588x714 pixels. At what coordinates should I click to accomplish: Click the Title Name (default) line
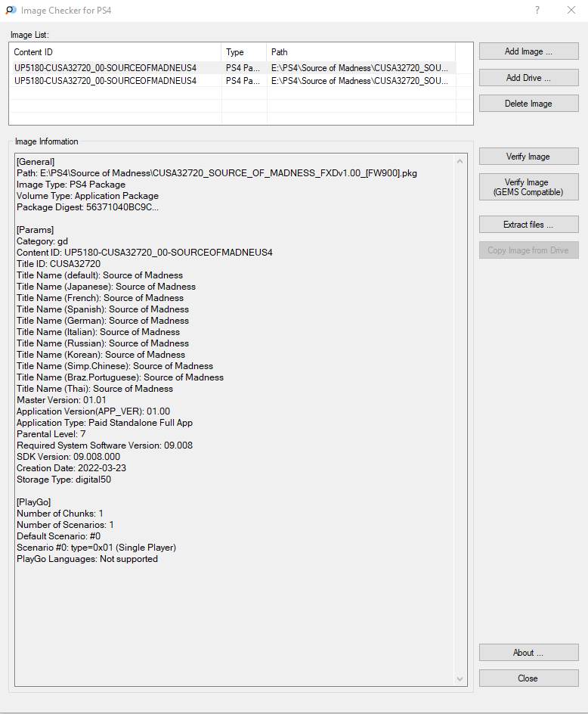[100, 275]
